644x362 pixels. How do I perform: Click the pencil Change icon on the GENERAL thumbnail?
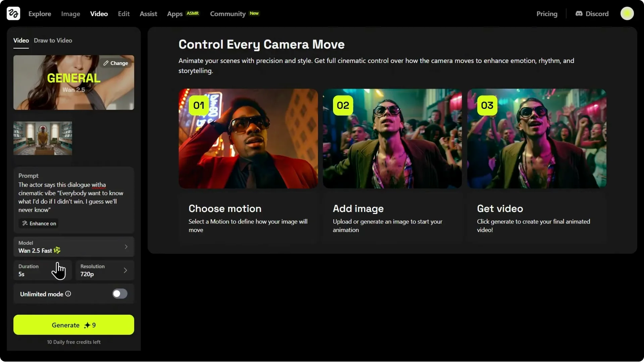106,63
